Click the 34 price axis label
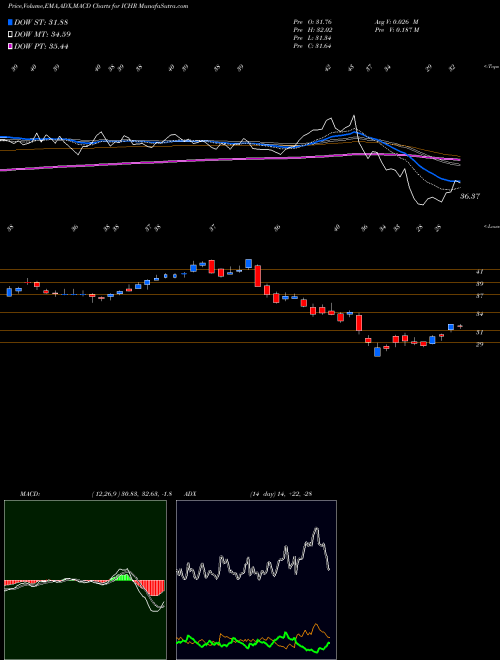The image size is (500, 660). click(x=479, y=314)
